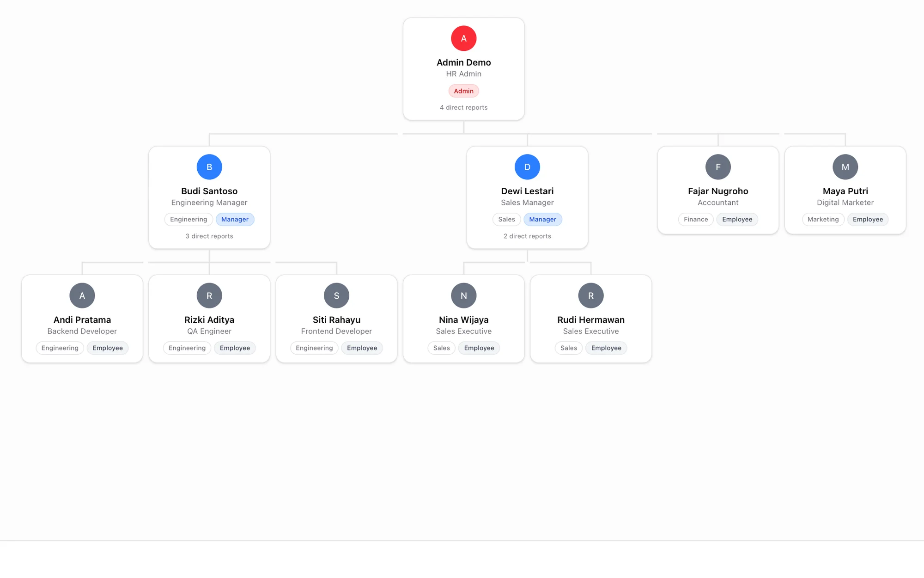
Task: Click the Accountant title text
Action: click(x=718, y=203)
